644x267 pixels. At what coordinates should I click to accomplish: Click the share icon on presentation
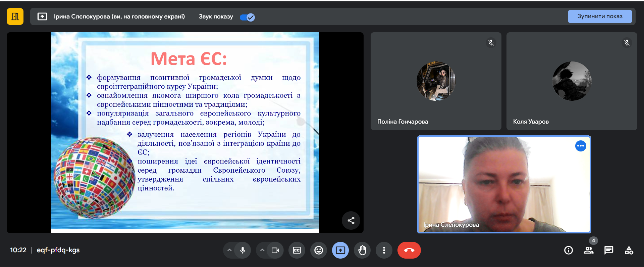(x=351, y=220)
